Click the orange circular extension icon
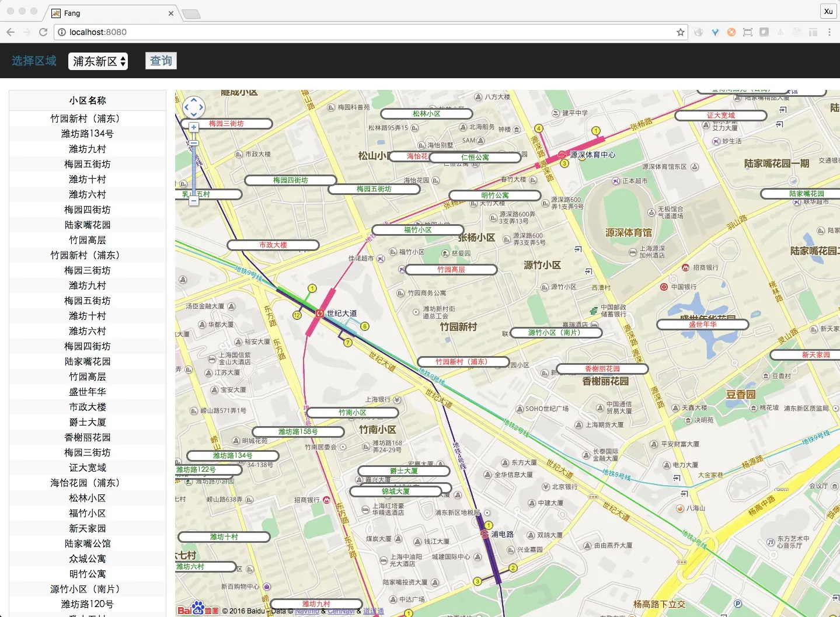This screenshot has height=617, width=840. point(731,32)
